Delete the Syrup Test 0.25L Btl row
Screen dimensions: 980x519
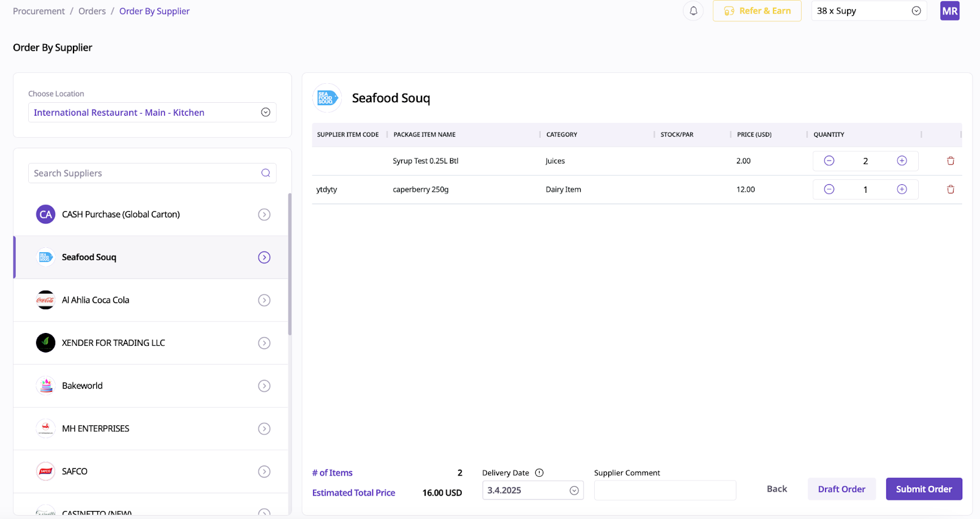pyautogui.click(x=951, y=161)
